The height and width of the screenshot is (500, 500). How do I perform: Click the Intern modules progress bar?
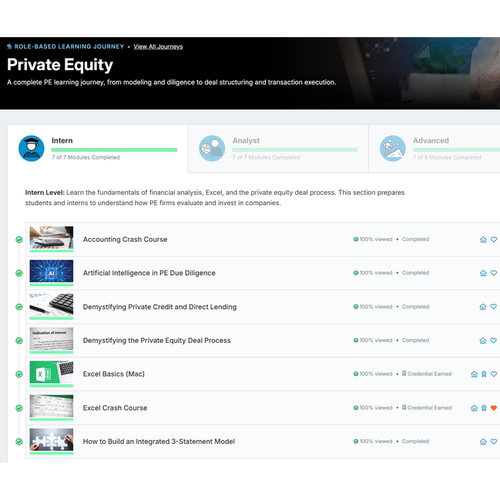pyautogui.click(x=114, y=150)
